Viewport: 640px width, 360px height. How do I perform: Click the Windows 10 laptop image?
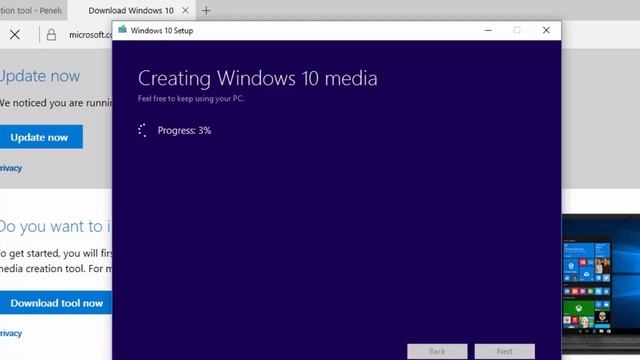(x=601, y=284)
